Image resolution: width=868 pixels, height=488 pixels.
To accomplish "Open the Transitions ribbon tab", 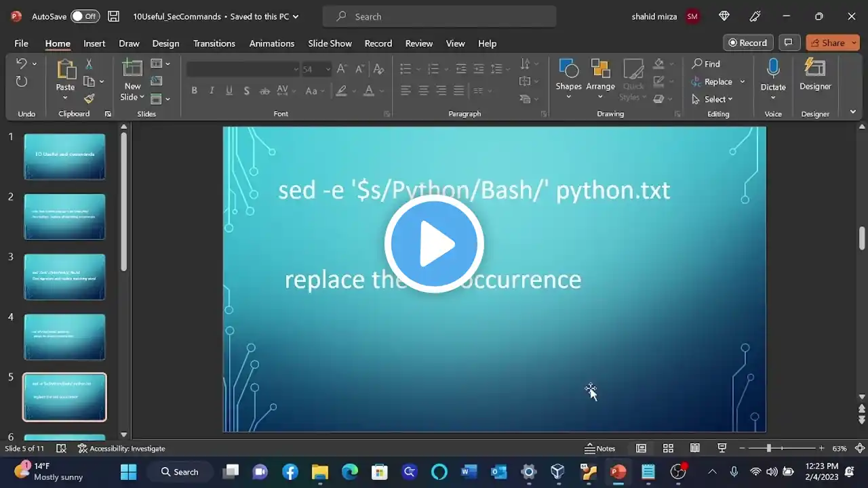I will point(214,43).
